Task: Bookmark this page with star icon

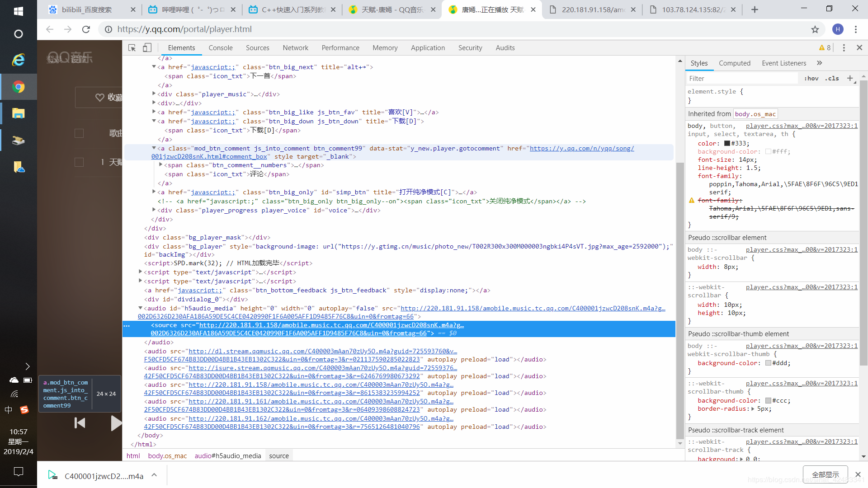Action: pos(815,29)
